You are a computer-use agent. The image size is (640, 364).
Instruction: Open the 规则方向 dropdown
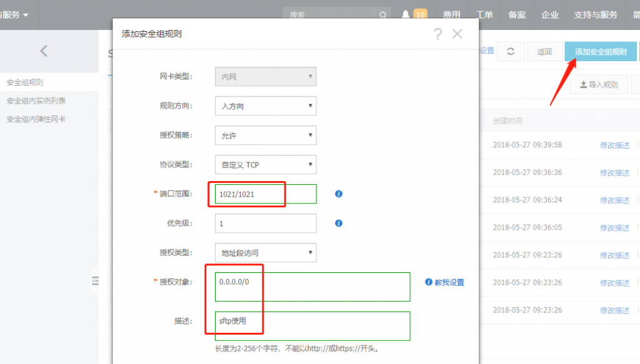tap(265, 106)
